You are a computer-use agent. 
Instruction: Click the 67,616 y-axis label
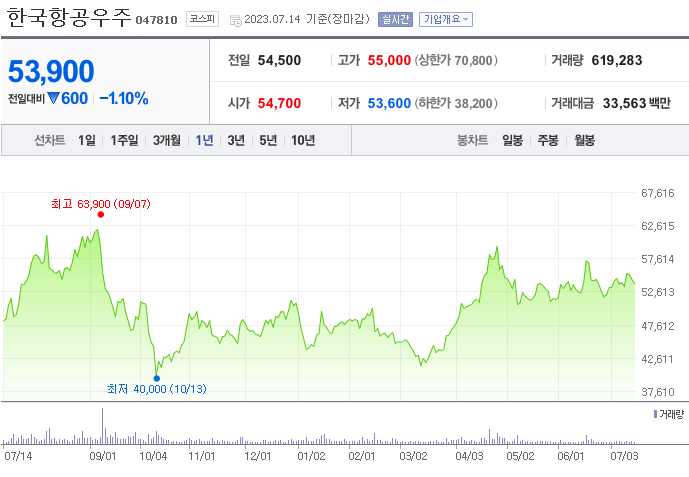(x=657, y=193)
